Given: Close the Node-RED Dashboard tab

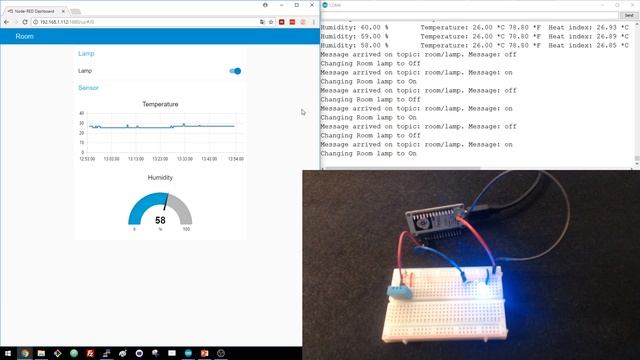Looking at the screenshot, I should (63, 11).
